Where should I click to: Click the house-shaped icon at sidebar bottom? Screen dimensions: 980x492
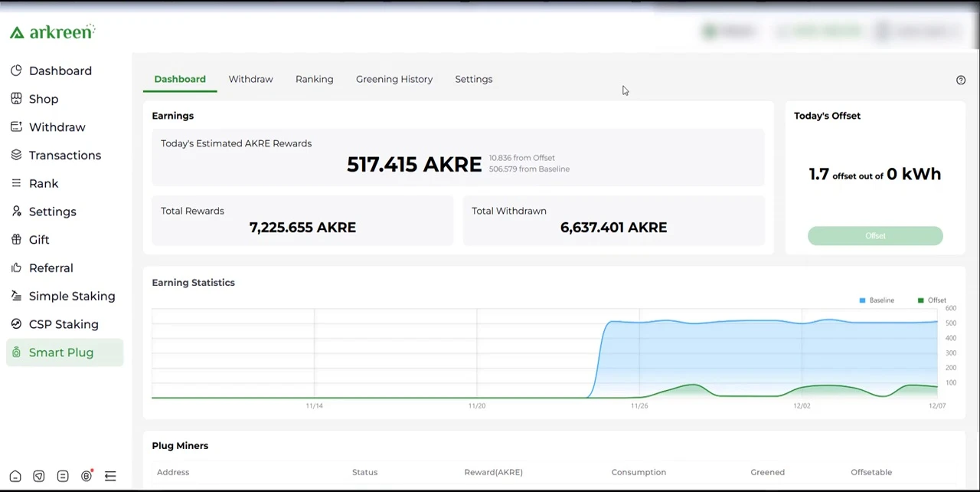click(15, 476)
